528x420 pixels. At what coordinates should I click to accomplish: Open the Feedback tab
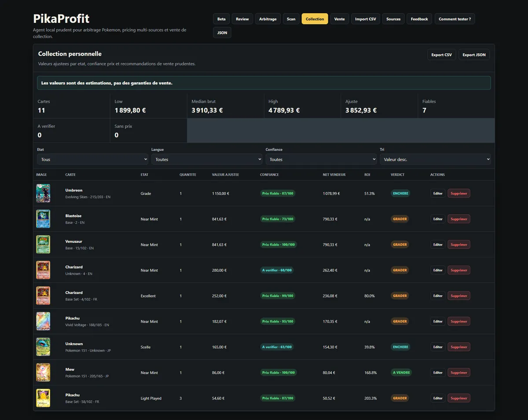tap(419, 19)
